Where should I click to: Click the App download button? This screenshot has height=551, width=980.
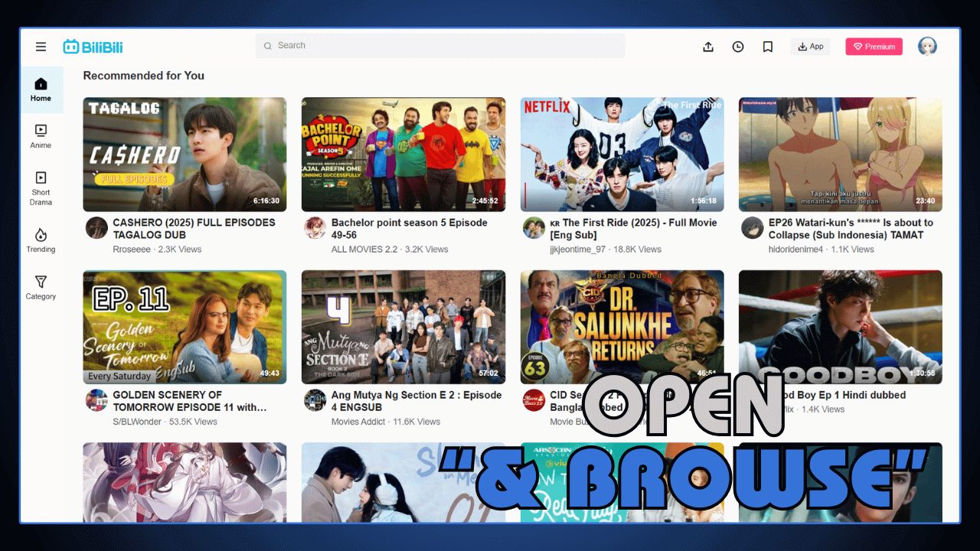click(810, 46)
